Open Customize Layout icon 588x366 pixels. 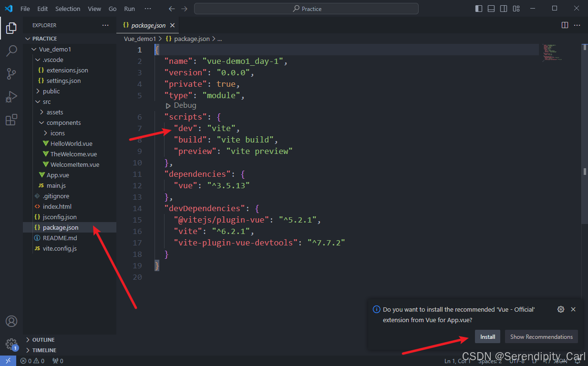pyautogui.click(x=516, y=9)
